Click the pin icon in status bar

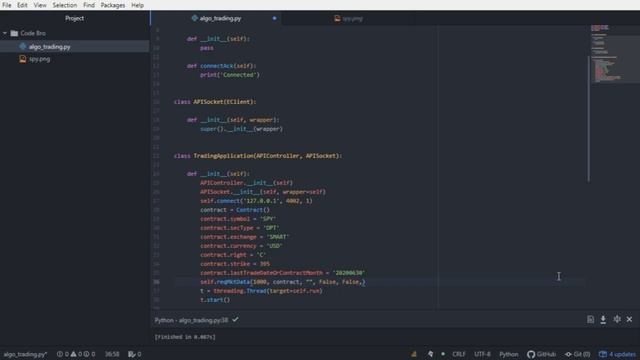point(430,354)
